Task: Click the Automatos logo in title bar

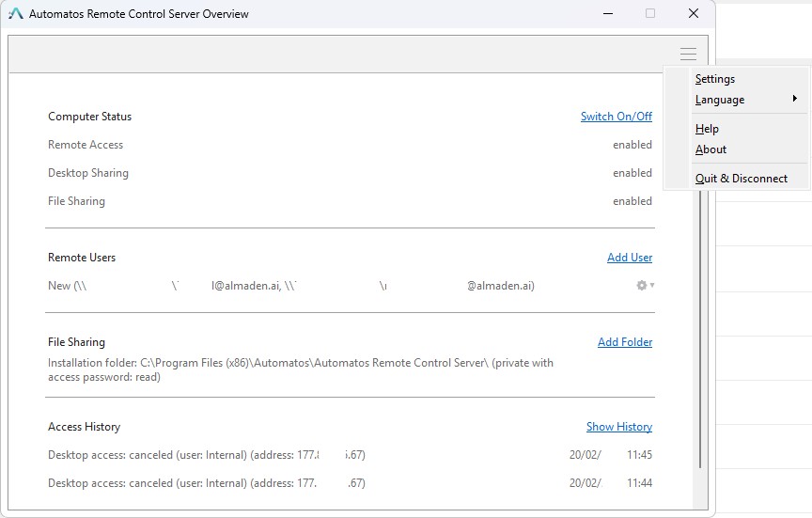Action: pyautogui.click(x=16, y=14)
